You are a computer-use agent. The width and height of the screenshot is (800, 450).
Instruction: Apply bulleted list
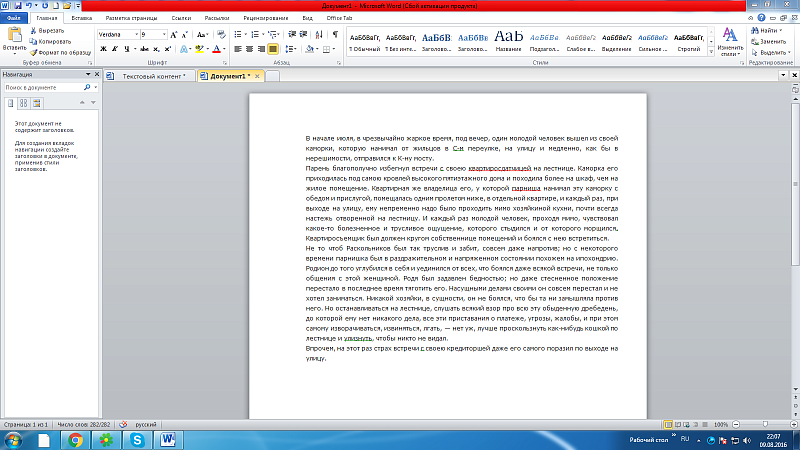238,35
